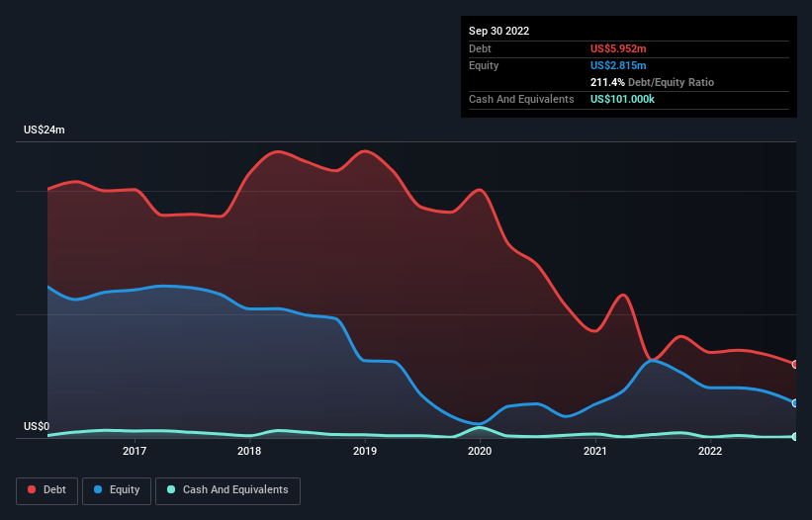Click the 2020 x-axis label
Screen dimensions: 812x520
480,451
